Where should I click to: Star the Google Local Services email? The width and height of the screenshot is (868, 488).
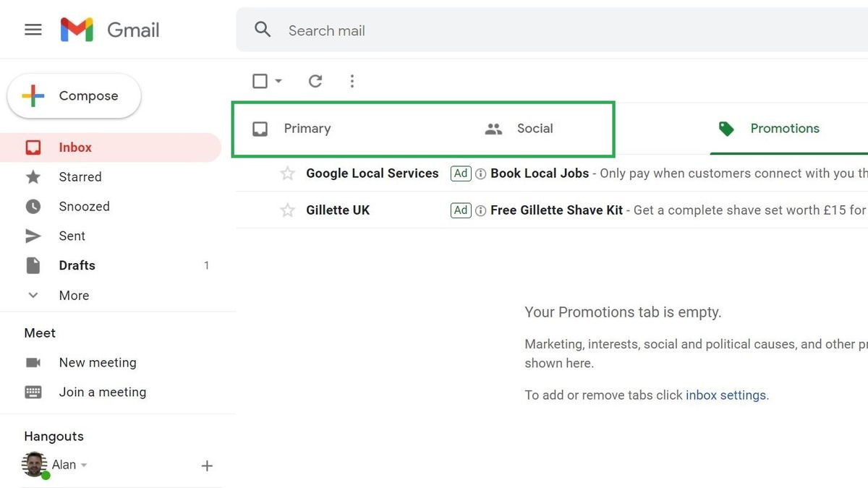287,174
